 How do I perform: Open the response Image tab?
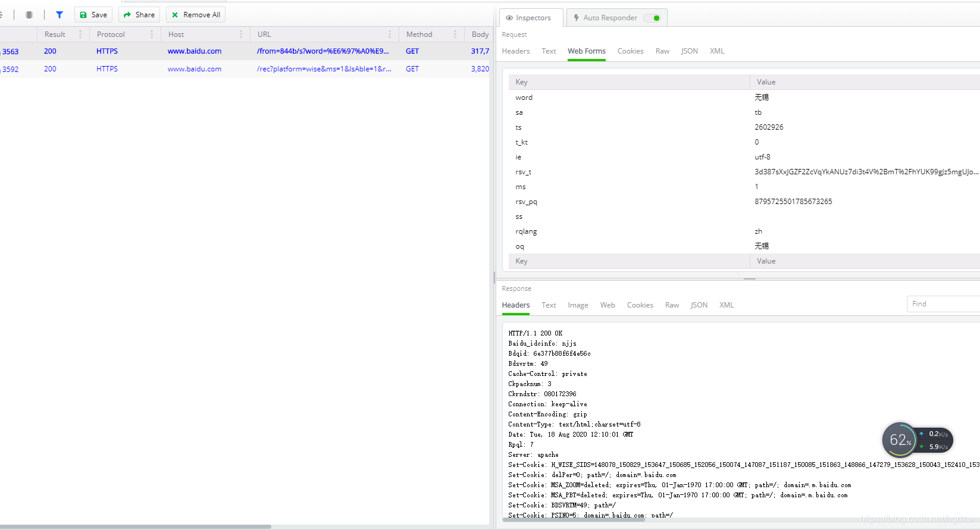point(578,305)
